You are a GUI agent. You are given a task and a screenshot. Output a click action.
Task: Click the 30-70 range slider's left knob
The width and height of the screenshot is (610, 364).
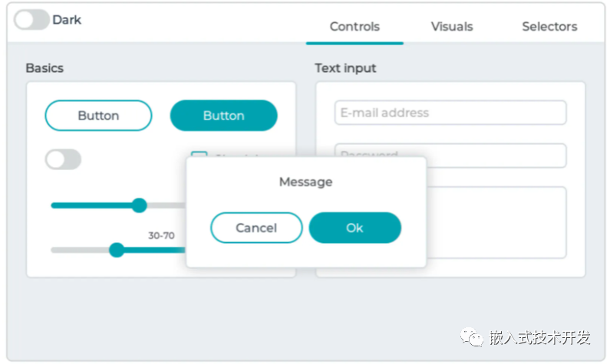coord(117,250)
